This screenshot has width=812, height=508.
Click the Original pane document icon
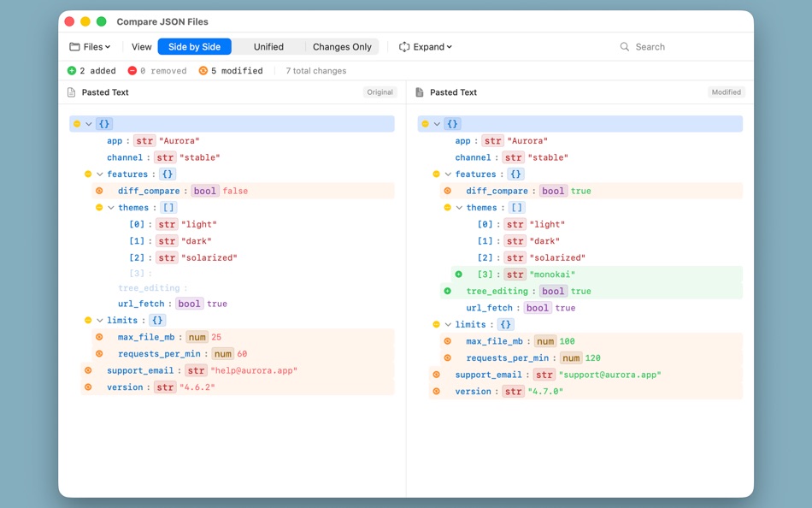tap(72, 92)
